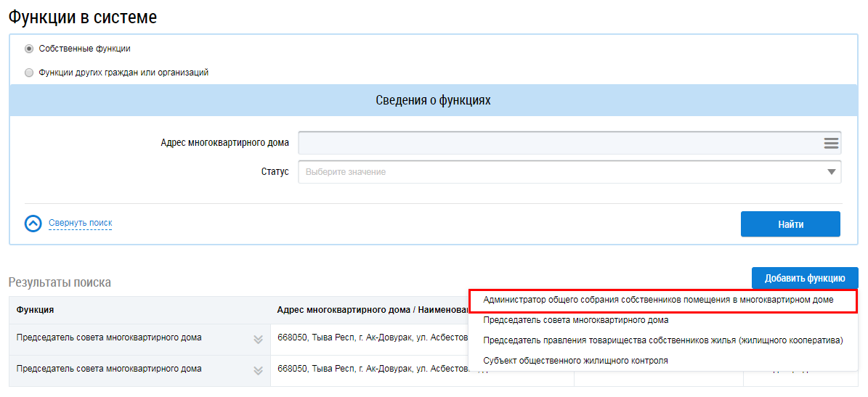
Task: Expand the second row's double-chevron icon
Action: coord(257,370)
